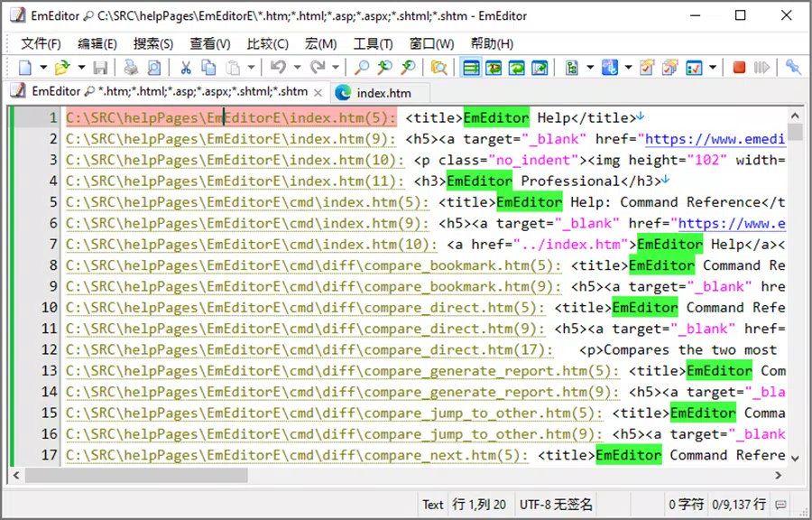The height and width of the screenshot is (520, 812).
Task: Open the index.htm(9) link on line 2
Action: point(231,139)
